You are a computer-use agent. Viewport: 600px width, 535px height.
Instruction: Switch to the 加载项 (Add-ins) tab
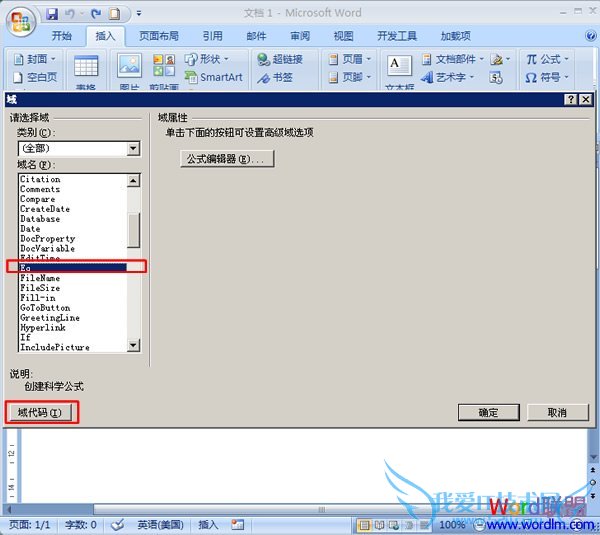pyautogui.click(x=455, y=36)
